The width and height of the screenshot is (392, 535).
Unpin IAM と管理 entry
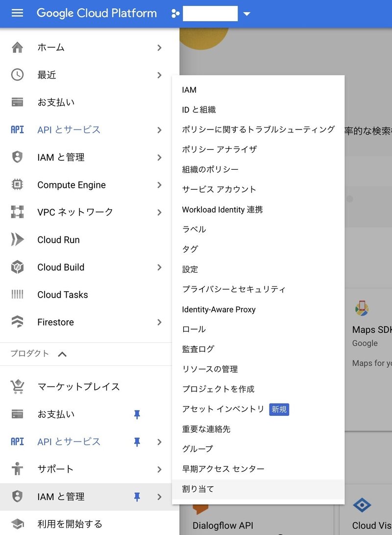coord(137,497)
